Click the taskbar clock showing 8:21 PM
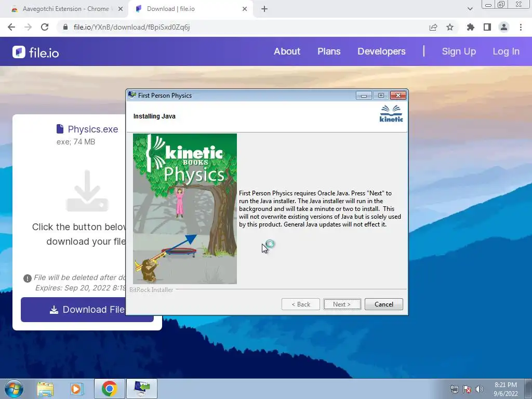Screen dimensions: 532x399 coord(506,389)
